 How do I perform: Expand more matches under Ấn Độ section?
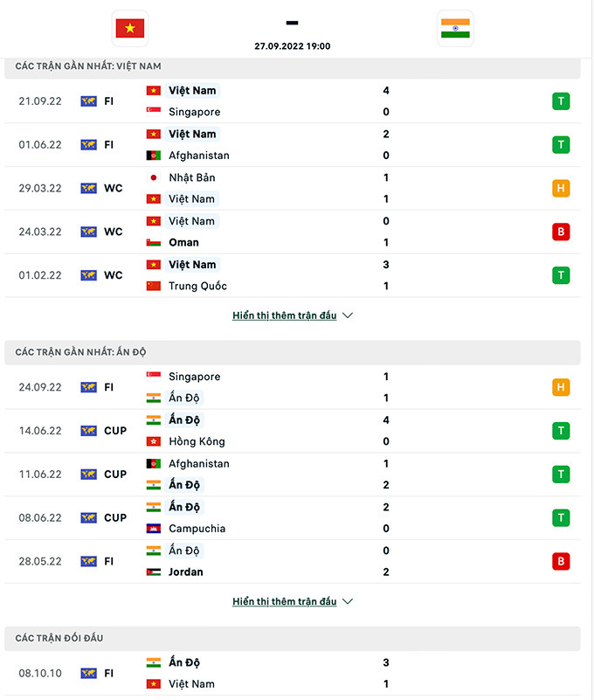click(284, 602)
